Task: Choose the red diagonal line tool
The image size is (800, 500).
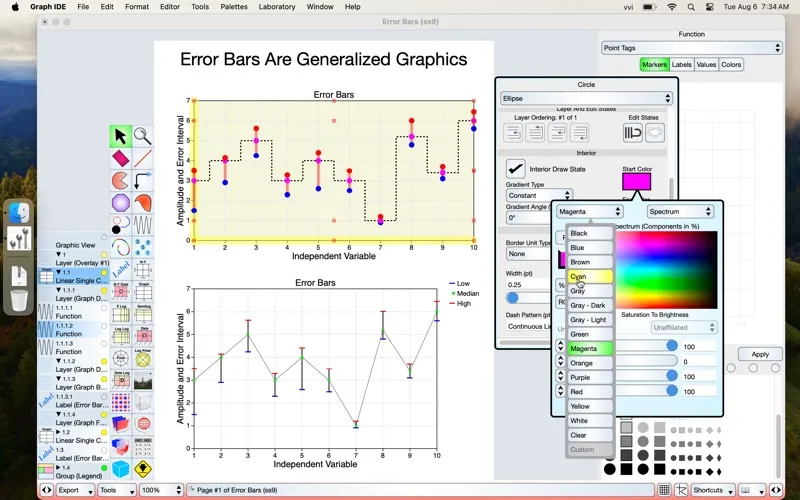Action: tap(143, 159)
